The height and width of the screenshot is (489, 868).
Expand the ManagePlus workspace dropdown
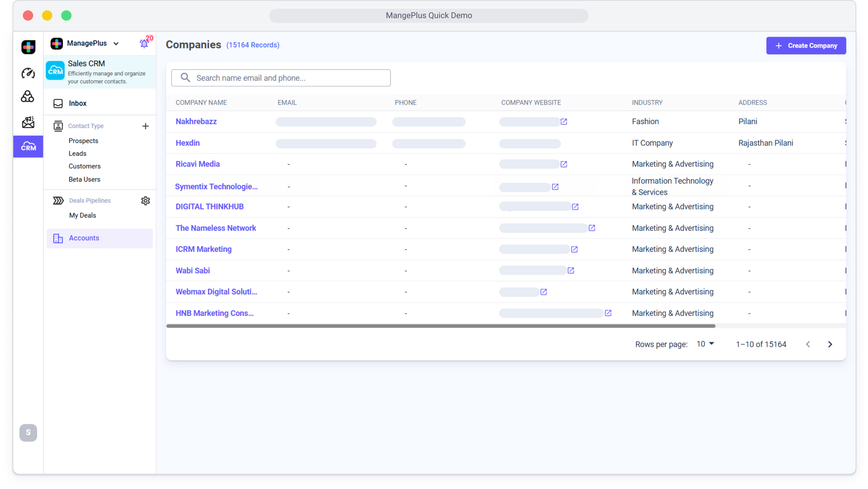pyautogui.click(x=116, y=43)
